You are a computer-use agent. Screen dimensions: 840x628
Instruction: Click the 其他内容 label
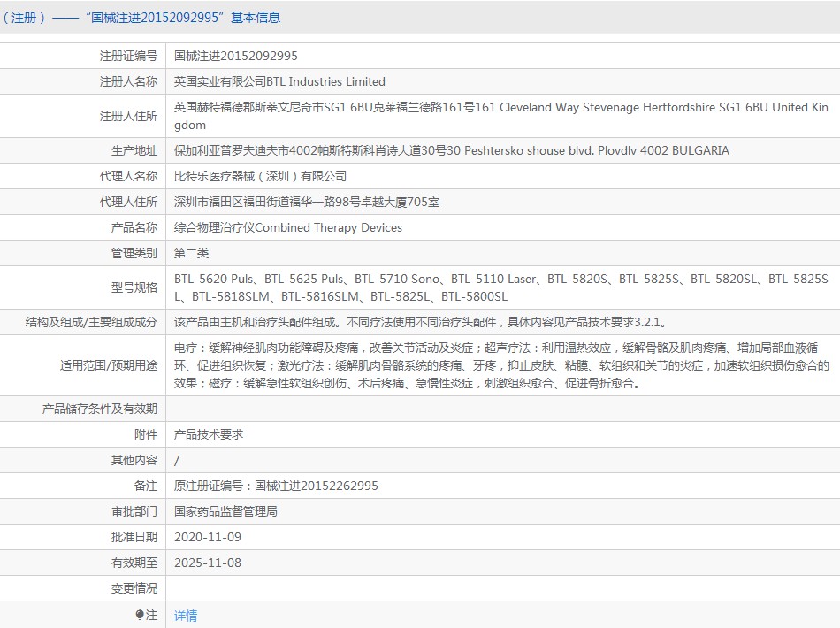pos(134,460)
